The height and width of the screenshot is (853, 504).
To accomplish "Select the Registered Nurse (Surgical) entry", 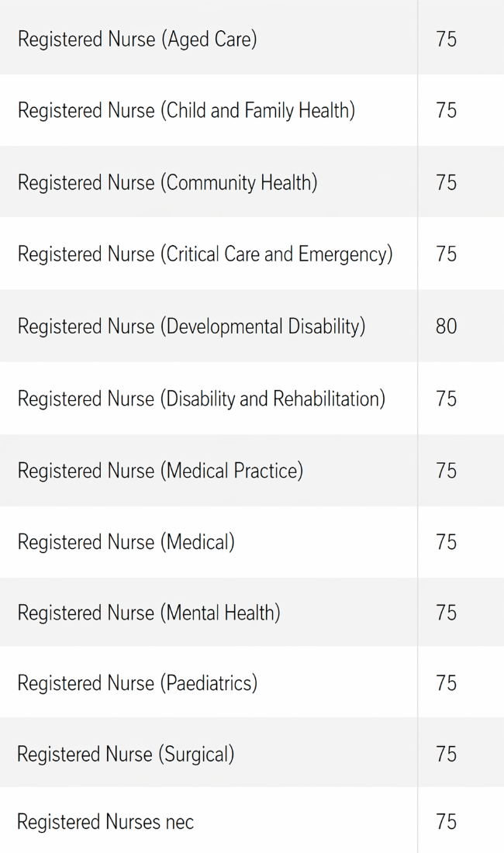I will tap(126, 755).
